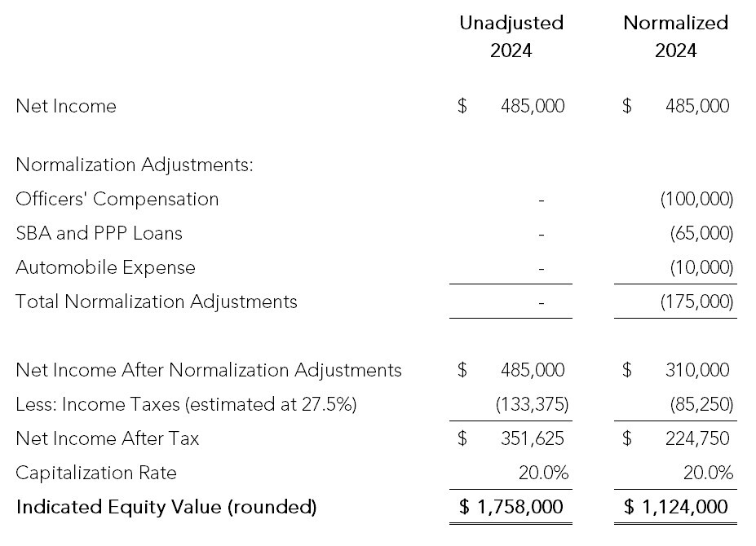The image size is (756, 546).
Task: Click Net Income After Normalization Adjustments label
Action: 209,370
